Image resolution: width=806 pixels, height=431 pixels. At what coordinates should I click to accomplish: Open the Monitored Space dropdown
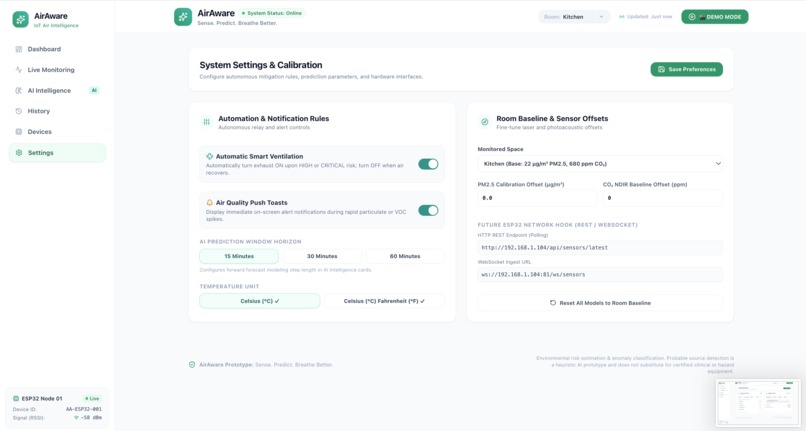pos(600,164)
